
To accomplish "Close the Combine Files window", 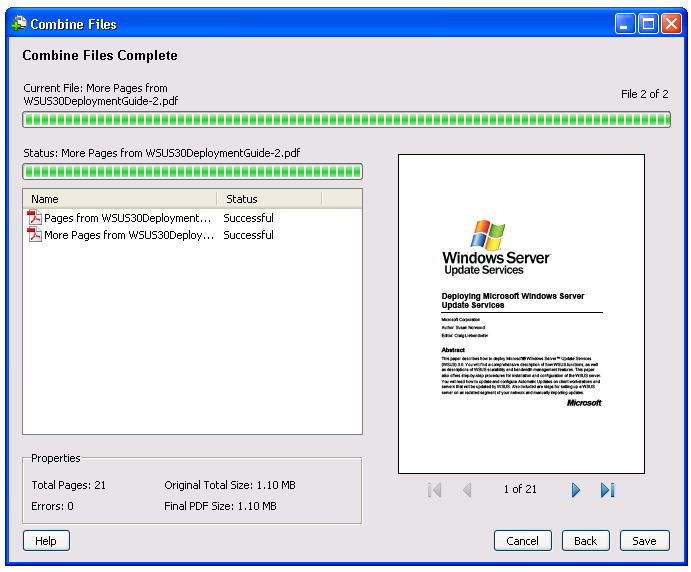I will point(671,23).
